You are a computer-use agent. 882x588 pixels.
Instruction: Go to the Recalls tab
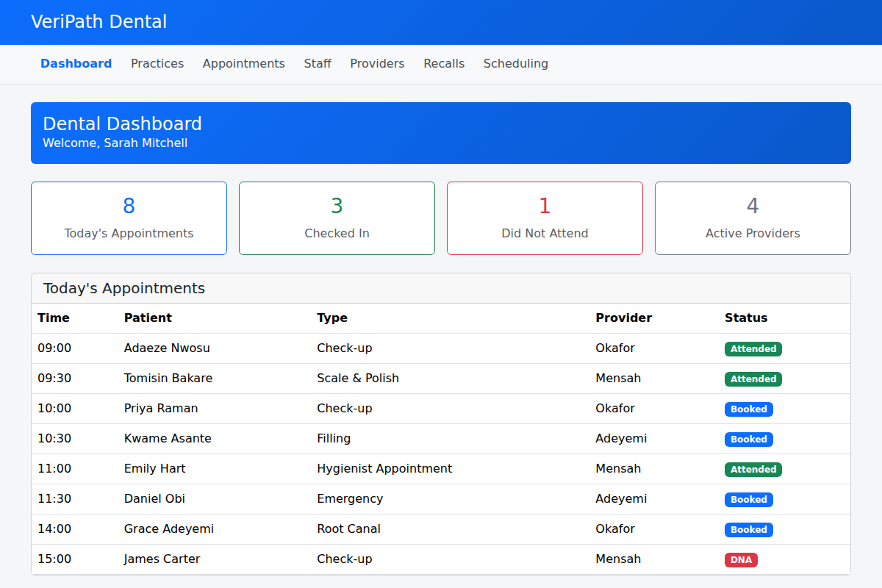click(444, 64)
